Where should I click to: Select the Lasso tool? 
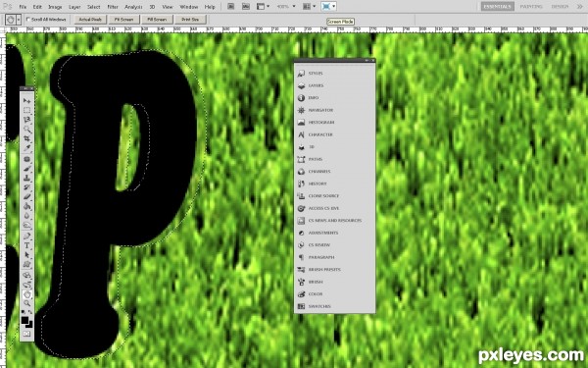pyautogui.click(x=27, y=120)
